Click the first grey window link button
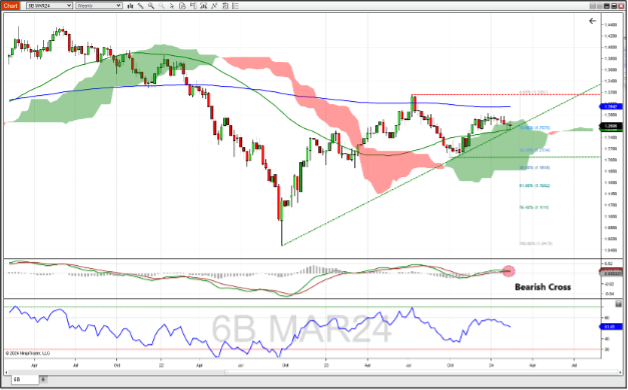Viewport: 628px width, 390px height. pyautogui.click(x=593, y=6)
